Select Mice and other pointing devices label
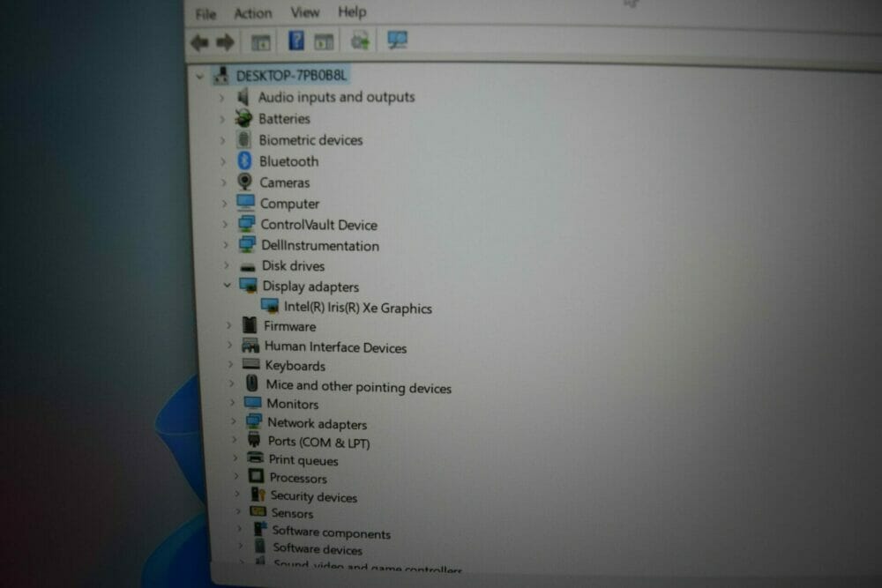The image size is (882, 588). (x=358, y=387)
